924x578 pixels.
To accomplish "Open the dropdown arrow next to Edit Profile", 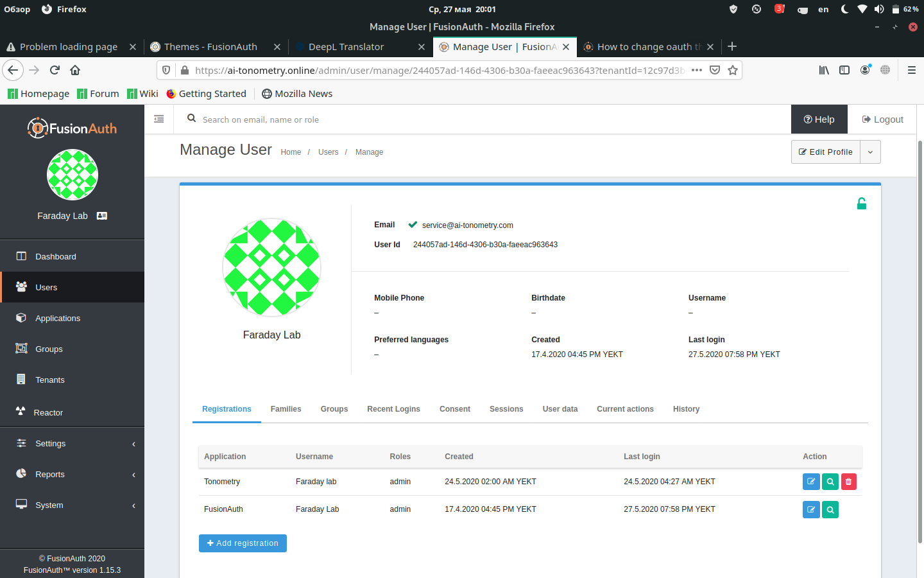I will [x=870, y=152].
